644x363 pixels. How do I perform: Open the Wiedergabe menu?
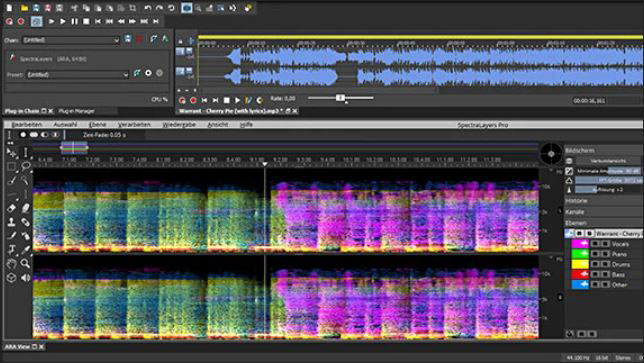179,124
